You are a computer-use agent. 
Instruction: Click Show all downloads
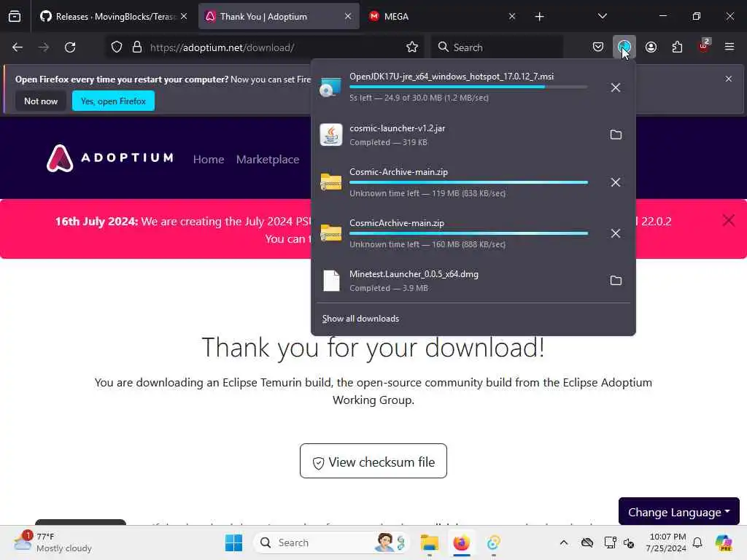coord(360,319)
